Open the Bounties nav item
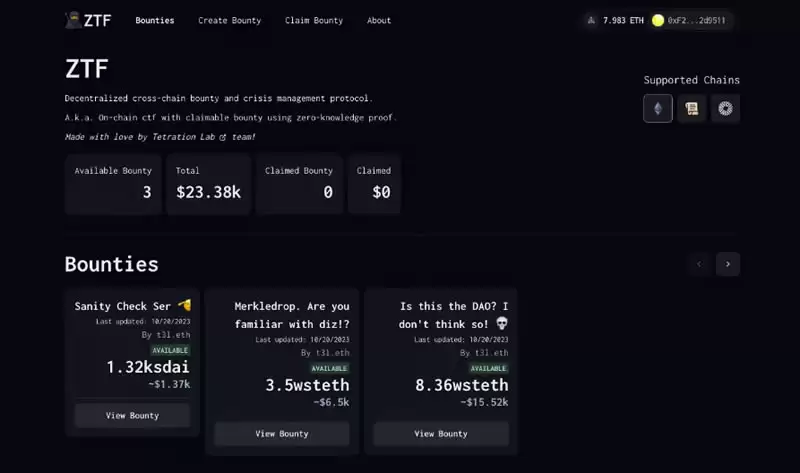This screenshot has height=473, width=800. [x=155, y=20]
